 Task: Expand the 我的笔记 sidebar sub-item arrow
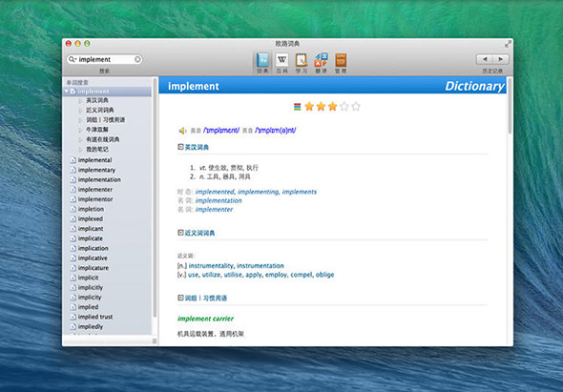click(x=80, y=150)
